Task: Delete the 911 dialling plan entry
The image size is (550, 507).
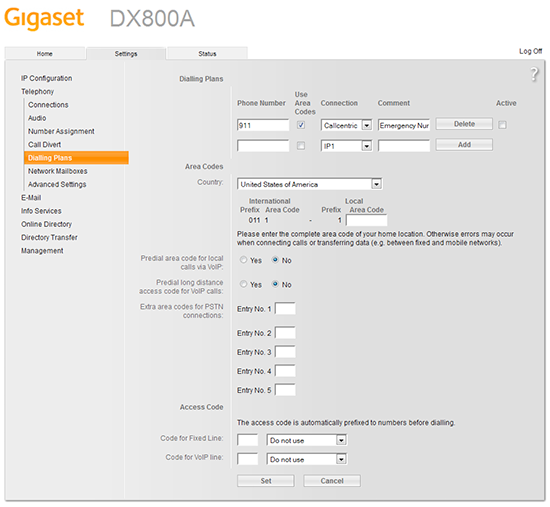Action: (x=464, y=124)
